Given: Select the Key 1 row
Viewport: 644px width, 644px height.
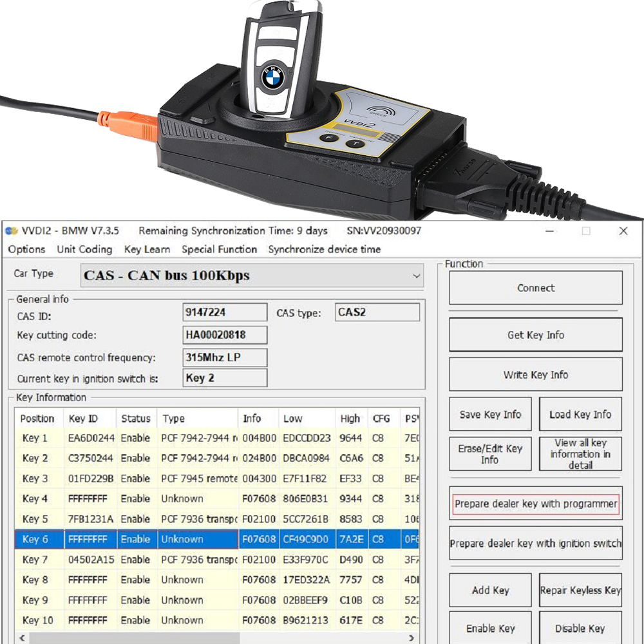Looking at the screenshot, I should tap(217, 438).
